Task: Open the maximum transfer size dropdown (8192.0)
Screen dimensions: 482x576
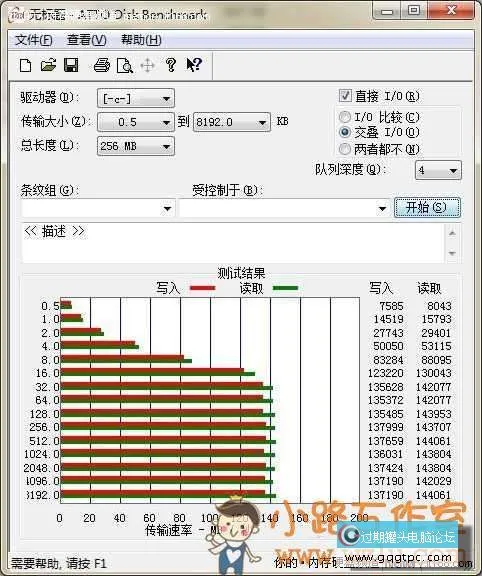Action: click(x=232, y=122)
